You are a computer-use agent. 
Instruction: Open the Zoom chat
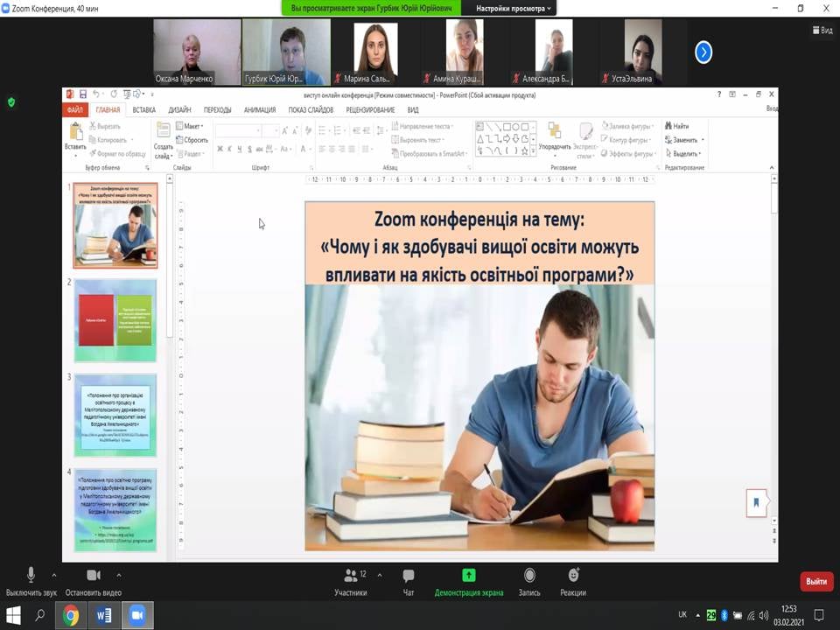(408, 576)
